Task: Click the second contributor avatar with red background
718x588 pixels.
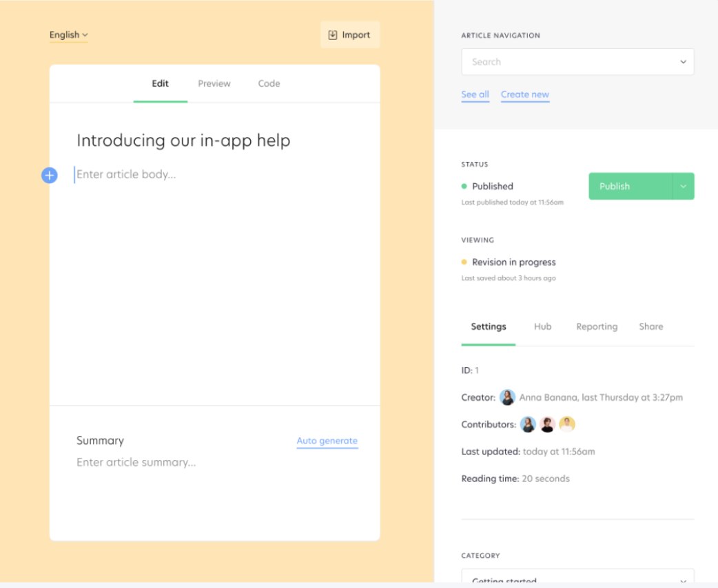Action: tap(547, 424)
